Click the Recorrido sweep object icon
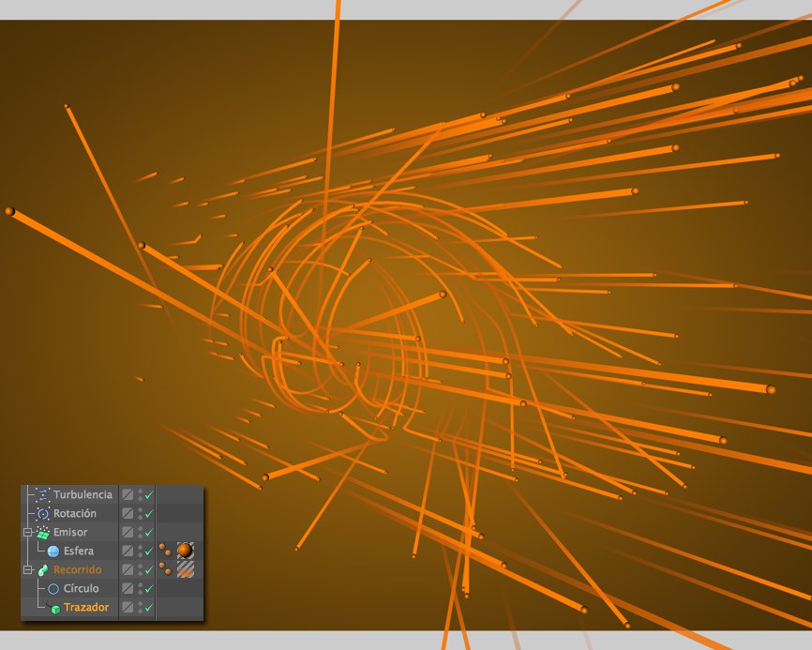Image resolution: width=812 pixels, height=650 pixels. tap(42, 569)
